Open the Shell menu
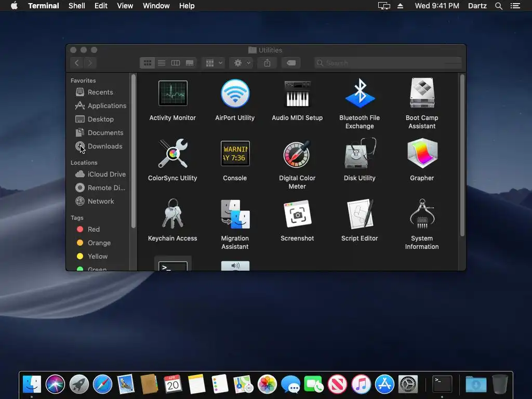532x399 pixels. [x=77, y=6]
